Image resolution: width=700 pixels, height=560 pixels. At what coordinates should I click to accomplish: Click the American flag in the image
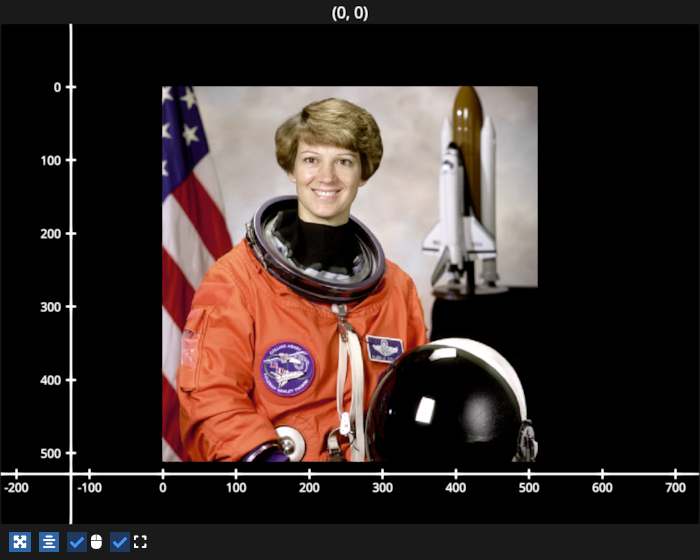click(190, 200)
